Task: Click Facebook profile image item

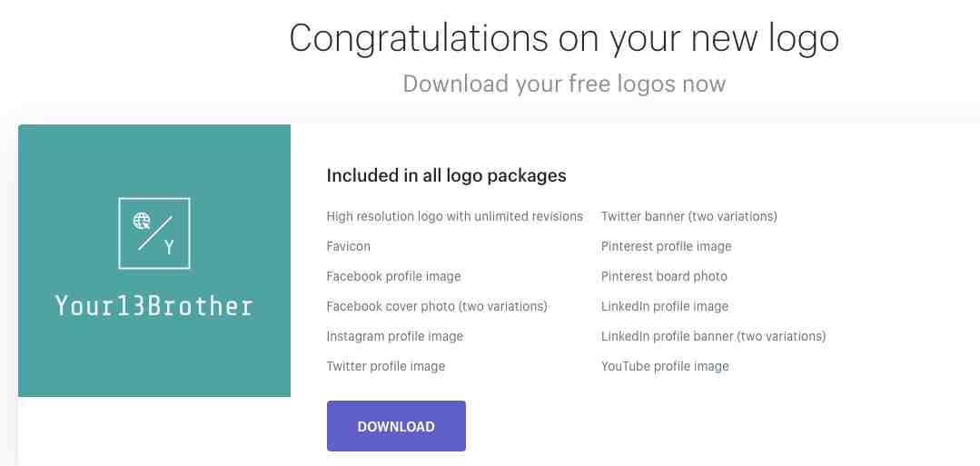Action: point(394,276)
